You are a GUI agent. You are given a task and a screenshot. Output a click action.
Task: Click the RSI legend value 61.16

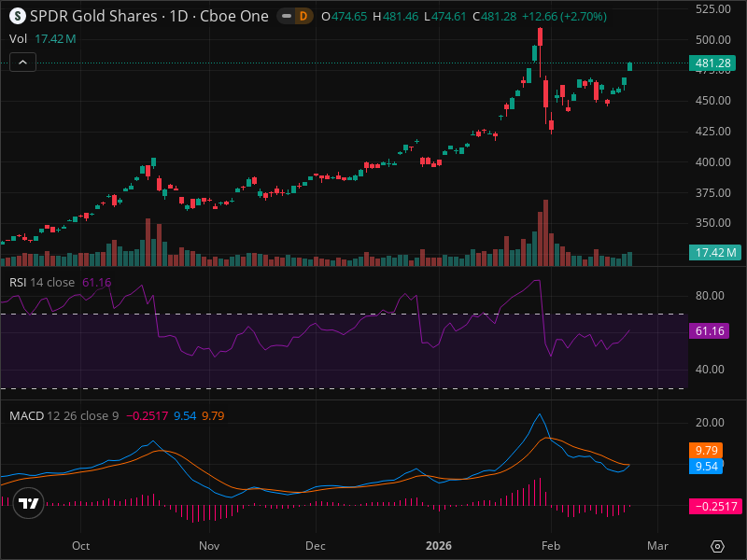point(97,283)
